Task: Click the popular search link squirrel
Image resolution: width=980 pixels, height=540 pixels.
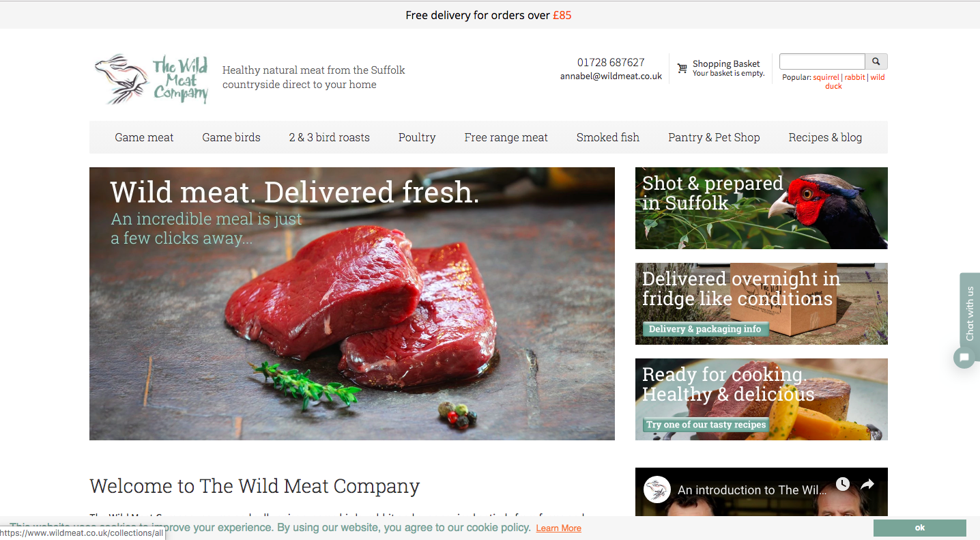Action: tap(826, 77)
